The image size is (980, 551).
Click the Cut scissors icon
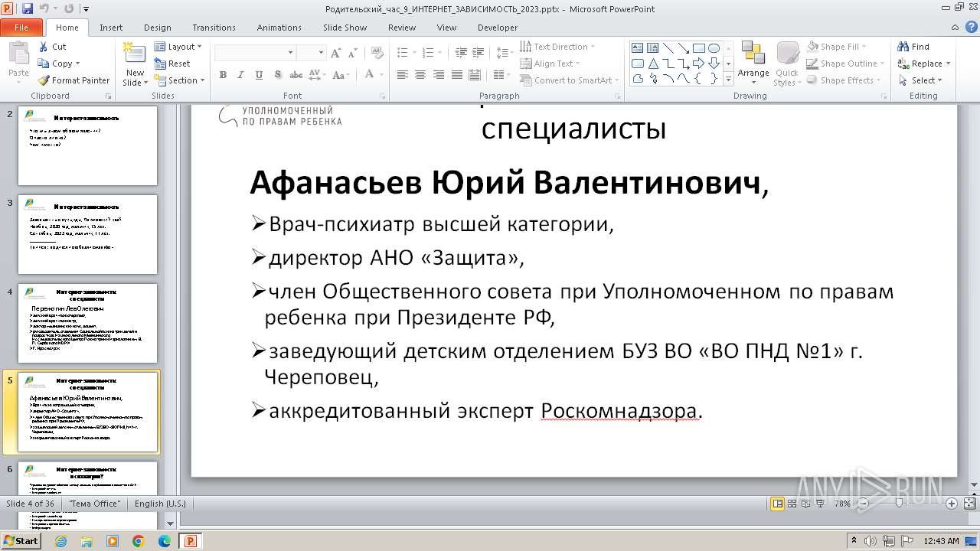pyautogui.click(x=44, y=47)
